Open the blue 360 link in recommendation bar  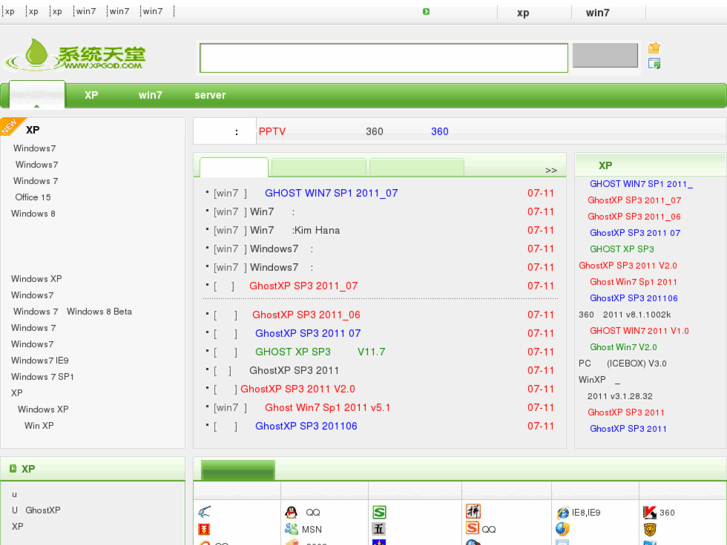440,131
